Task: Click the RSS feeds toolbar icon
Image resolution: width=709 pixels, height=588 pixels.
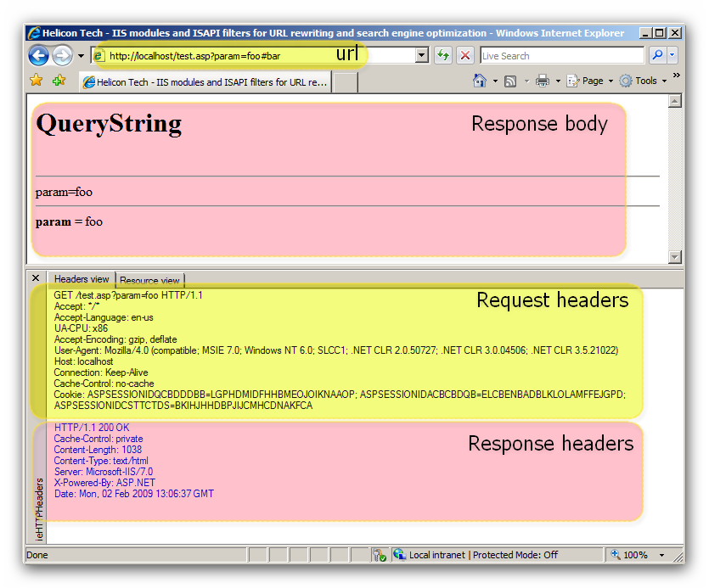Action: click(510, 81)
